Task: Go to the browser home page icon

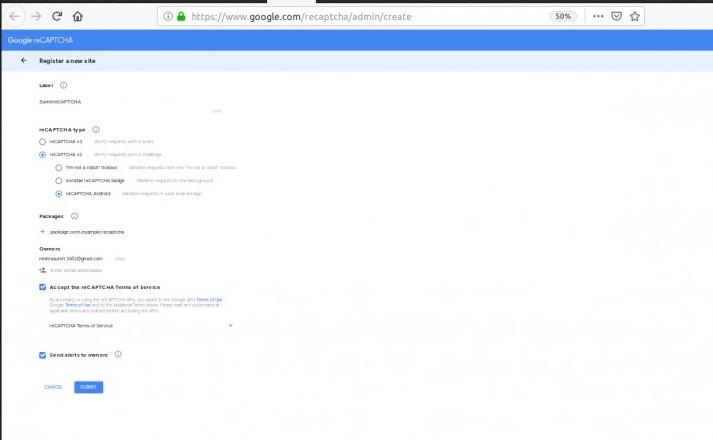Action: 78,16
